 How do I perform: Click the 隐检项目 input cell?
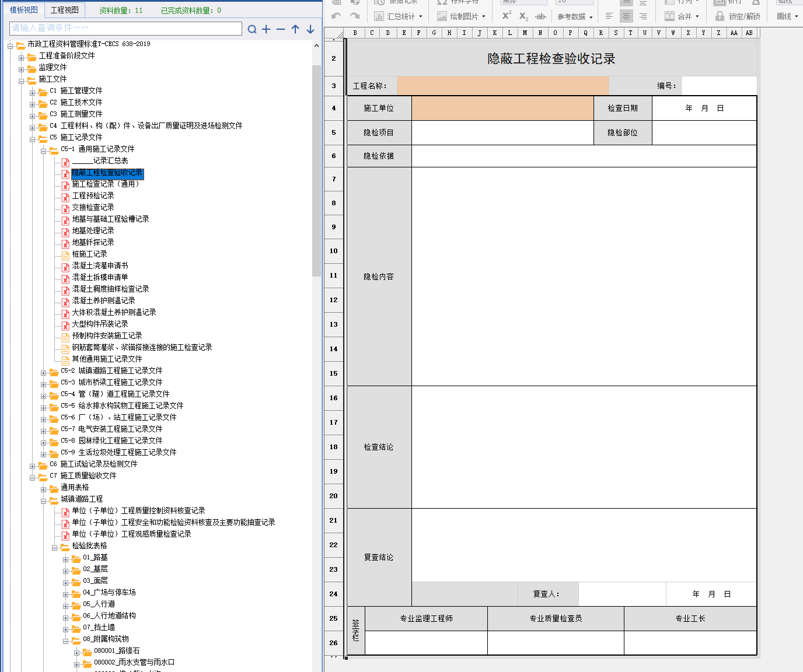[x=502, y=132]
